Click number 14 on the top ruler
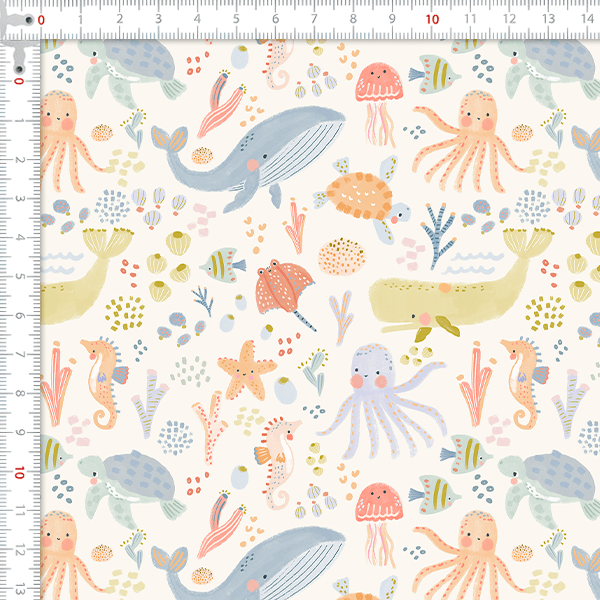The image size is (600, 600). 586,19
